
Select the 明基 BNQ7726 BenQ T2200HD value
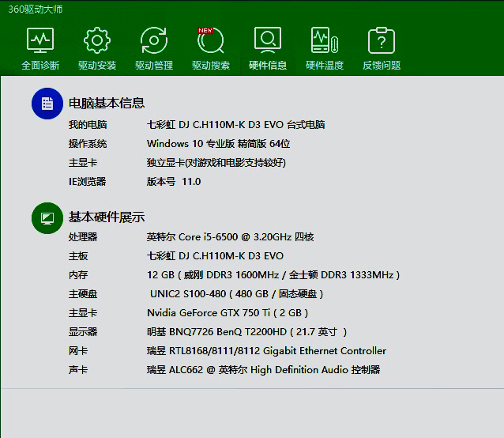tap(246, 332)
